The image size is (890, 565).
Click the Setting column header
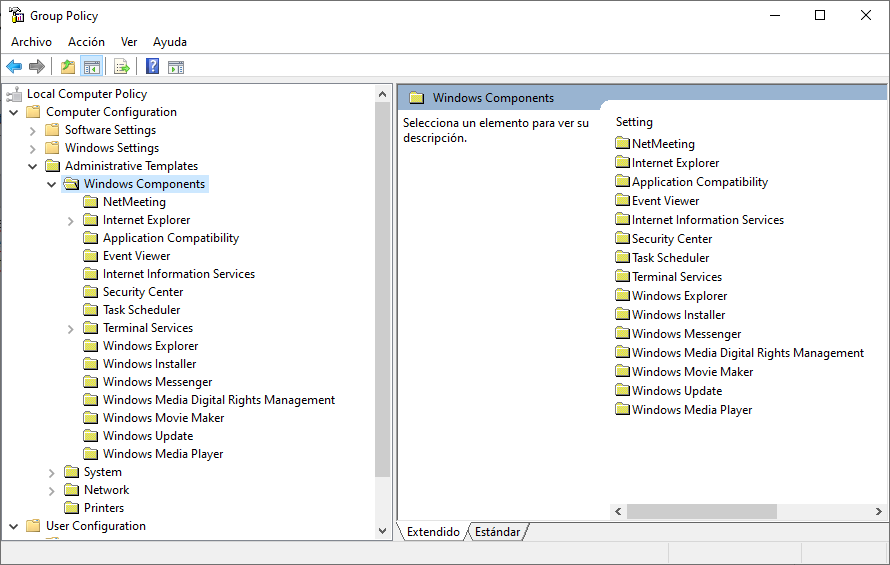[x=634, y=122]
